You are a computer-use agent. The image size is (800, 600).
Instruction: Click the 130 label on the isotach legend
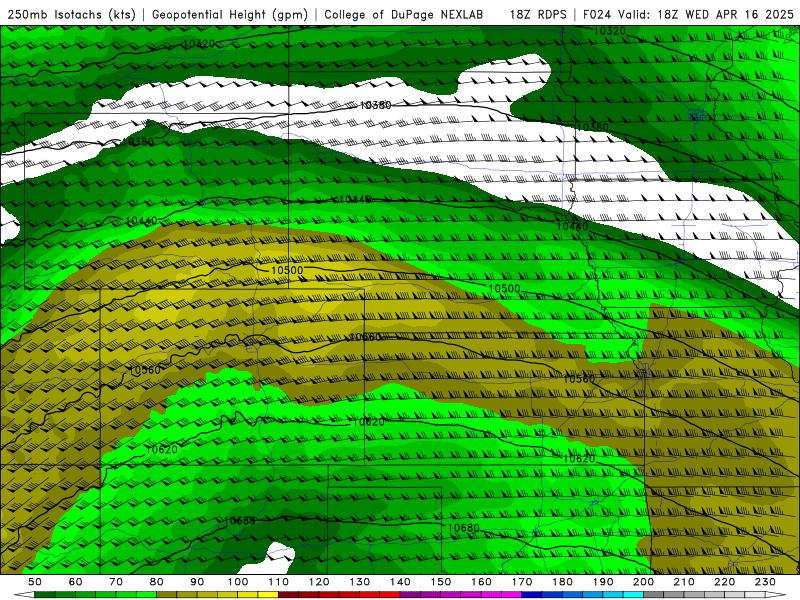click(360, 582)
